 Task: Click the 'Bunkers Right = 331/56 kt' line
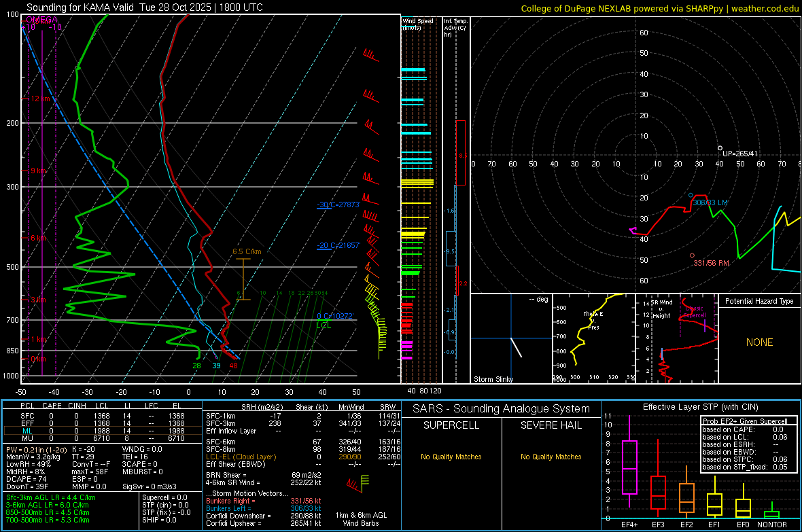point(264,501)
